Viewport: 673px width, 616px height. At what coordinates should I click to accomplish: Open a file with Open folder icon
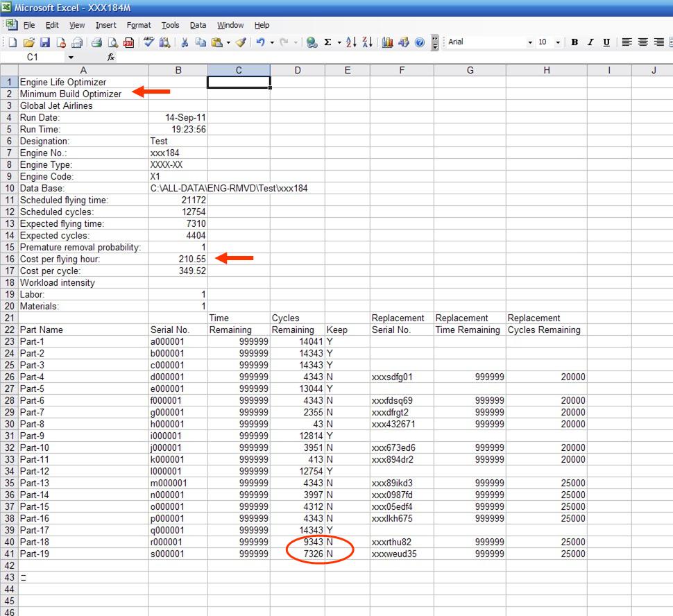click(29, 42)
